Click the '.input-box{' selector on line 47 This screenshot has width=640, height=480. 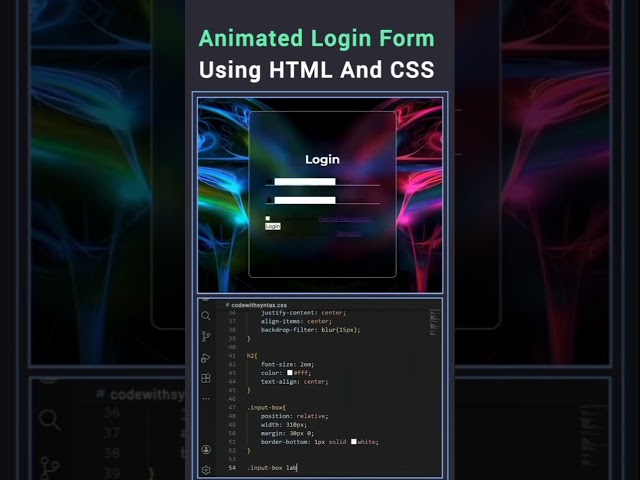click(x=266, y=407)
